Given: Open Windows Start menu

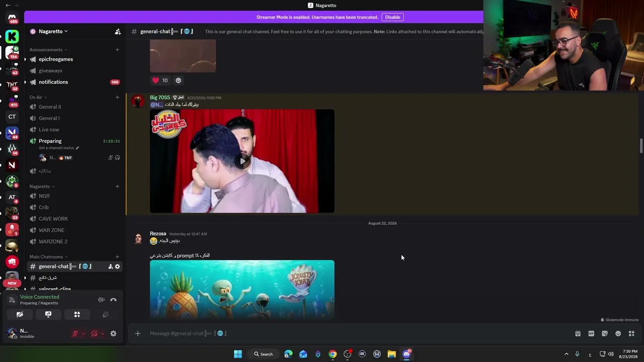Looking at the screenshot, I should pyautogui.click(x=238, y=354).
